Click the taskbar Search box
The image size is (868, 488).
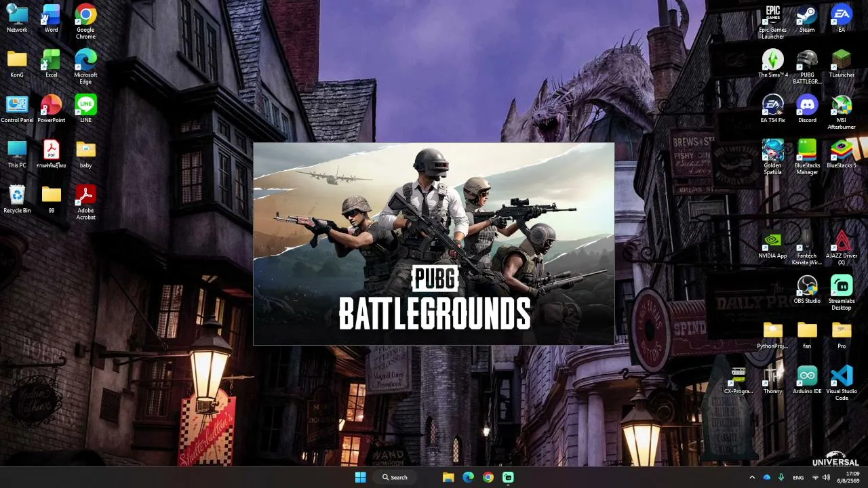click(x=395, y=477)
